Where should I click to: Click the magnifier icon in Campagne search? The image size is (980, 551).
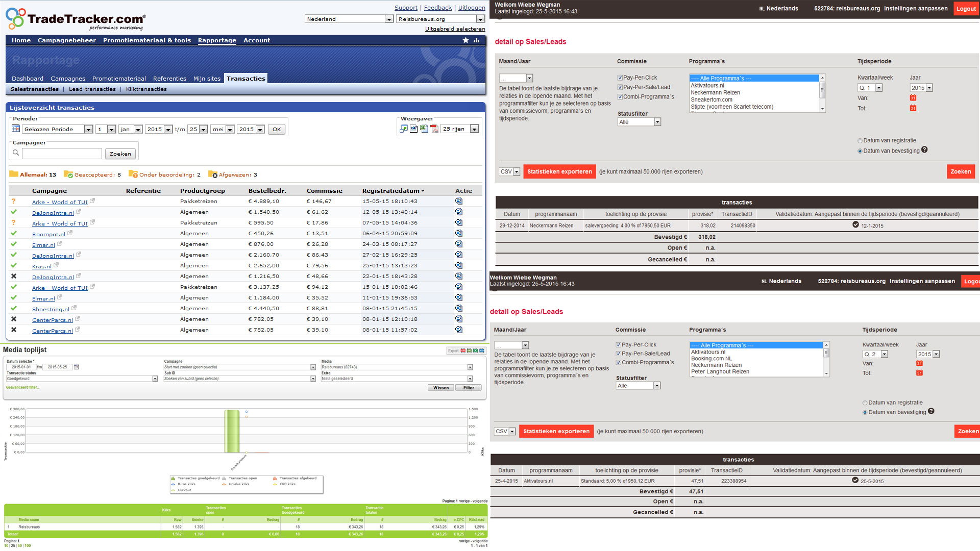[16, 153]
